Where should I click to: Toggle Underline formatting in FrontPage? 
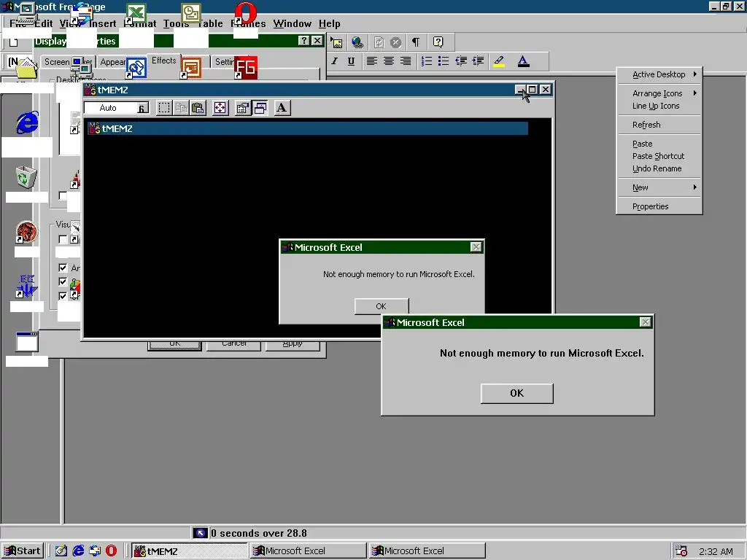tap(351, 61)
